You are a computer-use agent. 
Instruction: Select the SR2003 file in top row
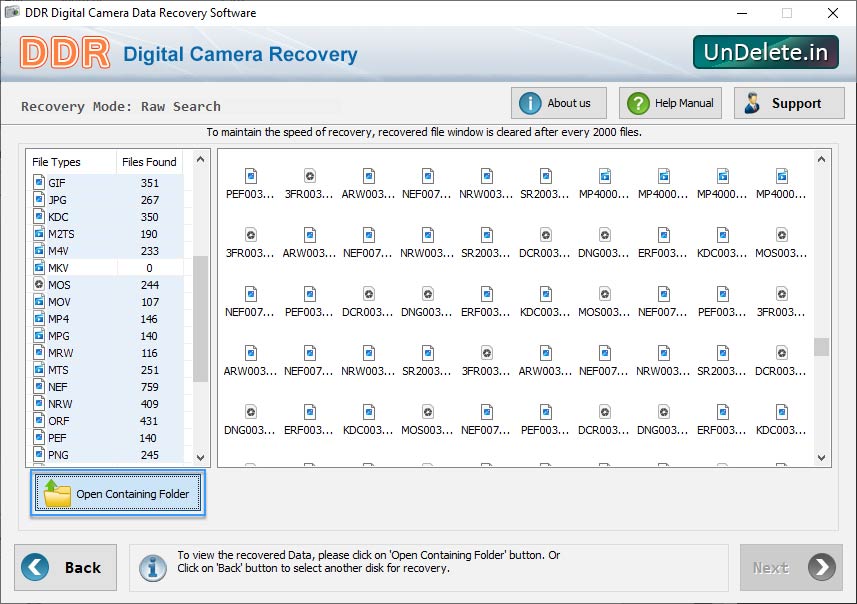(545, 184)
